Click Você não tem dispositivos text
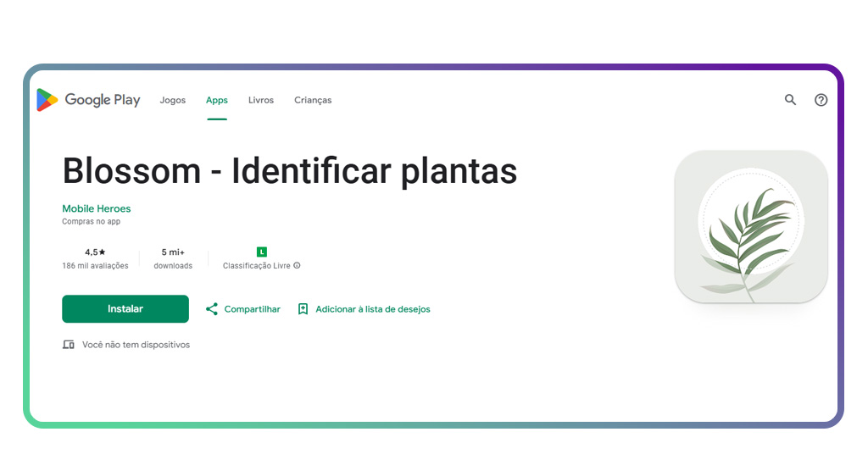This screenshot has height=454, width=868. click(x=136, y=345)
